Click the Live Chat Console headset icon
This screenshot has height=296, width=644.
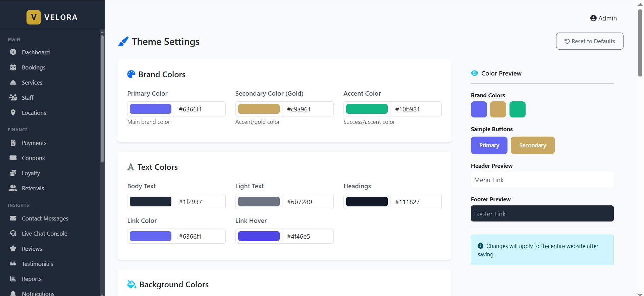[x=13, y=234]
